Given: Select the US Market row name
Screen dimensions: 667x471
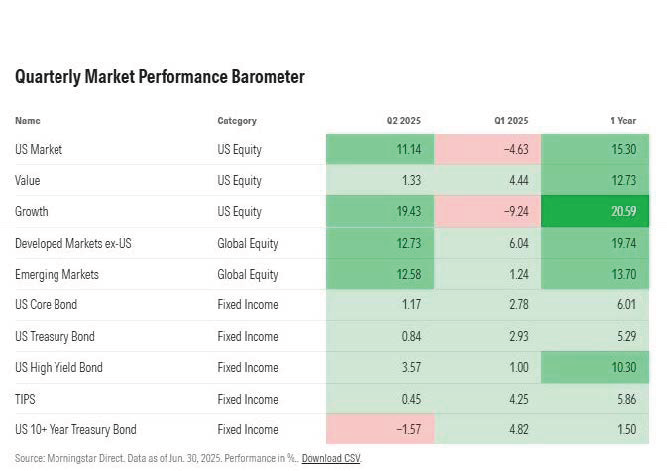Looking at the screenshot, I should [38, 149].
